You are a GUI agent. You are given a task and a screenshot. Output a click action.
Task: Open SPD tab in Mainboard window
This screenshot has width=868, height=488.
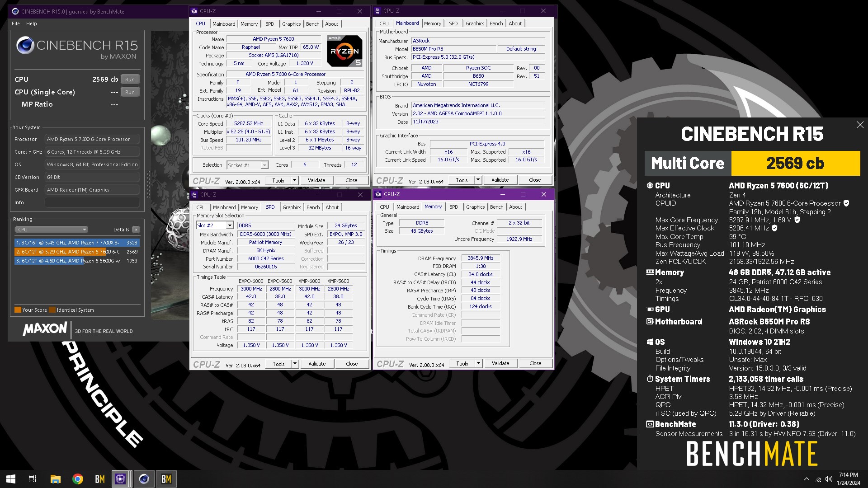tap(453, 23)
